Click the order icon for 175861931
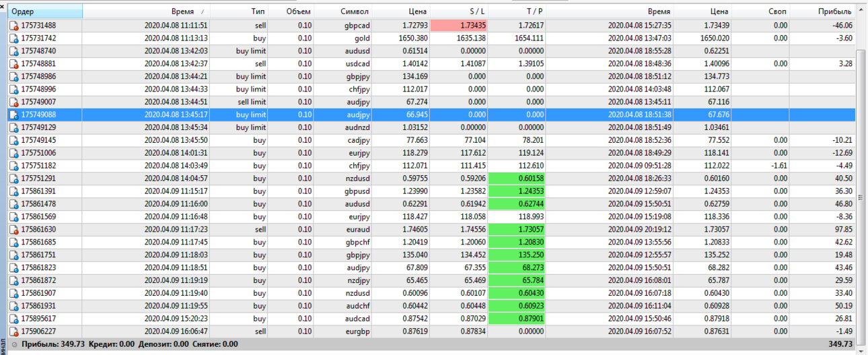The image size is (868, 355). [14, 306]
